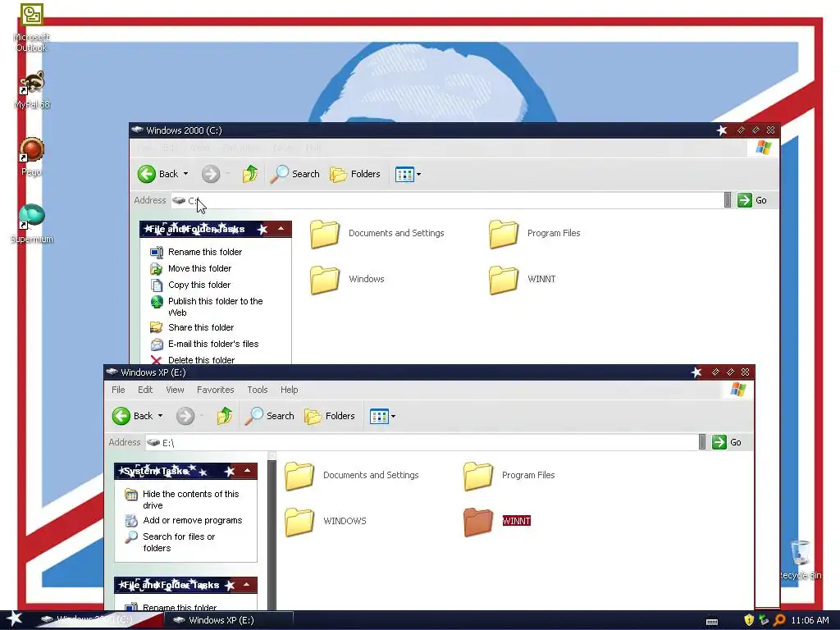Click the 11:06 AM clock
Viewport: 840px width, 630px height.
[810, 620]
